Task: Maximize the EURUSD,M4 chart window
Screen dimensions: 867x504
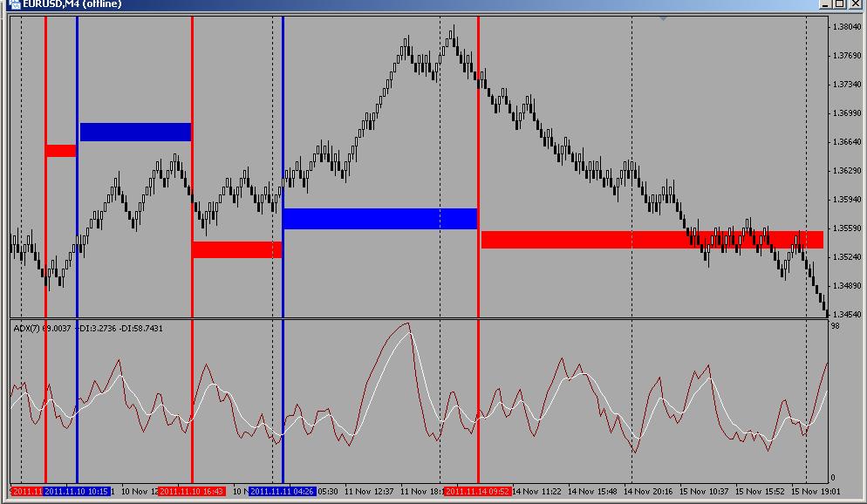Action: (839, 3)
